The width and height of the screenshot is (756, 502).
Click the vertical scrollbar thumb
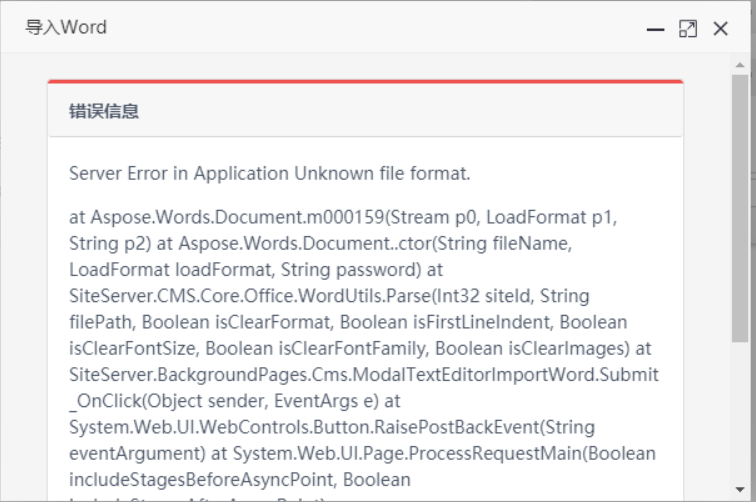(x=740, y=208)
